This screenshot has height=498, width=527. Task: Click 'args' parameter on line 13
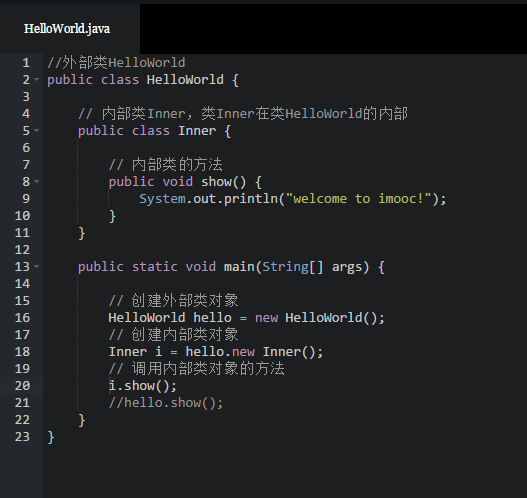click(347, 267)
